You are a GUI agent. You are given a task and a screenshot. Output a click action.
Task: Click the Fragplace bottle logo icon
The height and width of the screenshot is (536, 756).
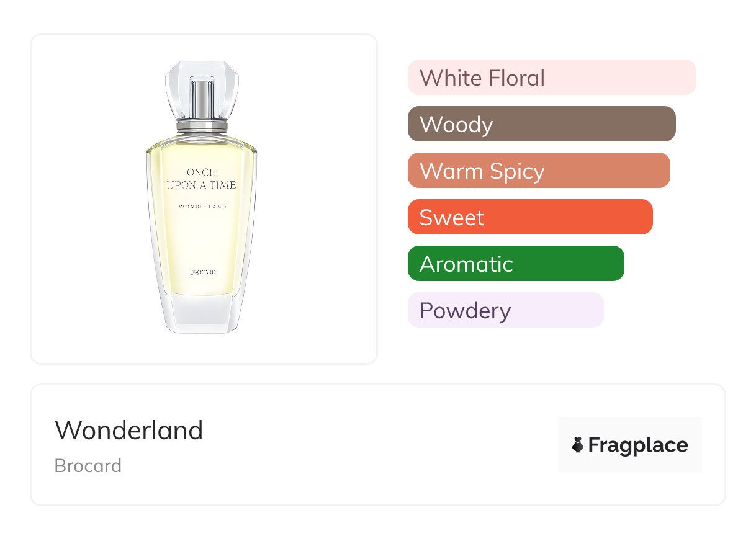pyautogui.click(x=578, y=445)
